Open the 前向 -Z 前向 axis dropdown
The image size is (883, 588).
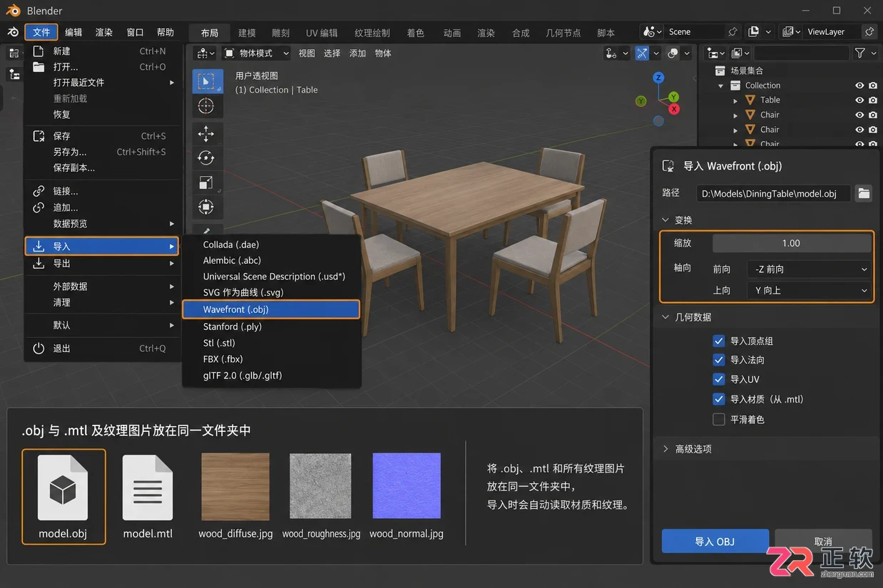coord(809,269)
